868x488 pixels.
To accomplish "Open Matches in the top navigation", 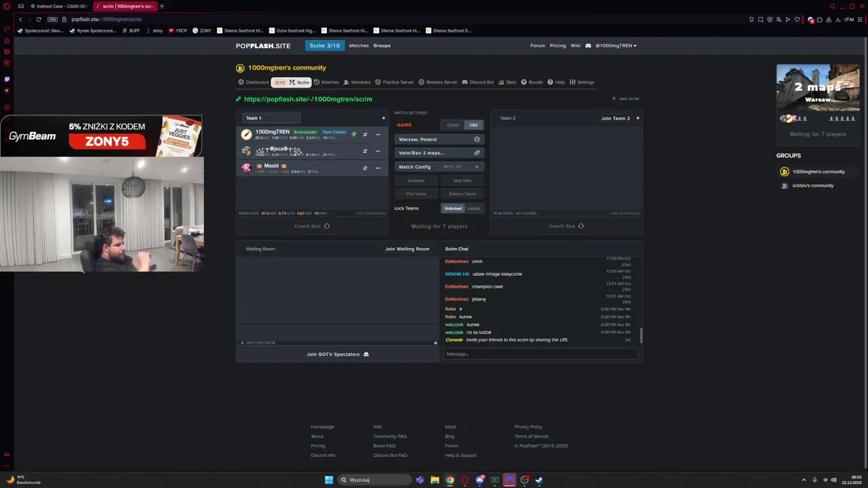I will tap(359, 45).
